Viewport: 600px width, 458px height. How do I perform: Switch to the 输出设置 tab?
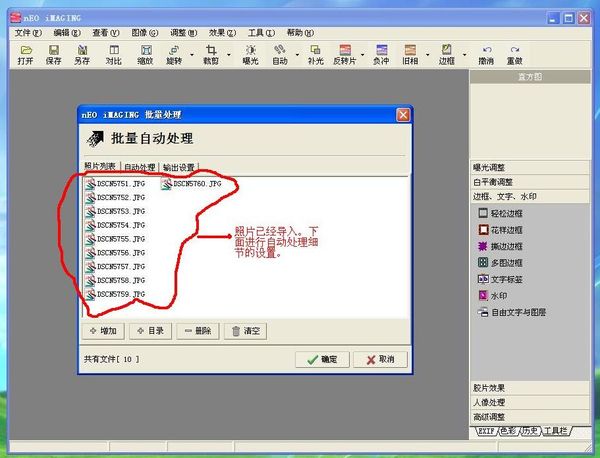179,167
